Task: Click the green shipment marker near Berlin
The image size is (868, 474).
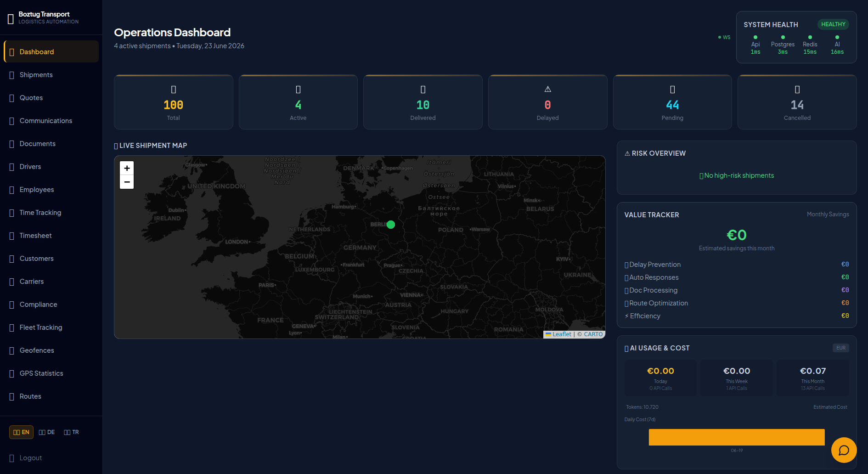Action: pyautogui.click(x=391, y=225)
